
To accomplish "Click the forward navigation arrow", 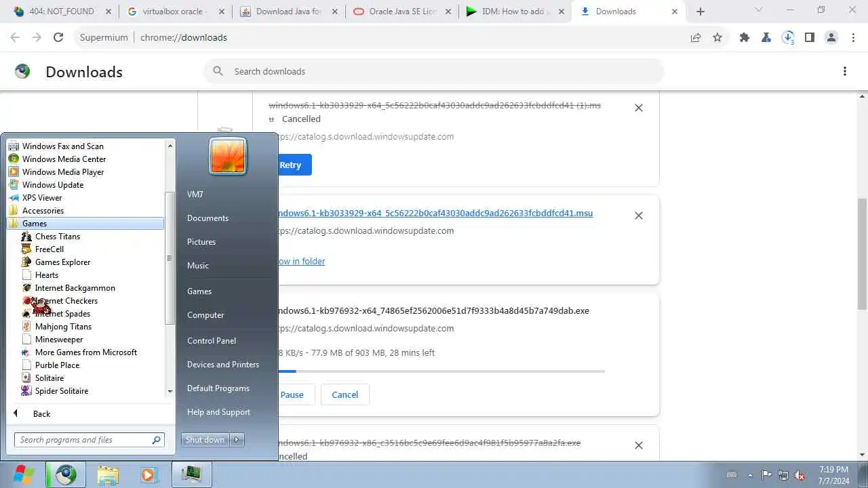I will (37, 37).
